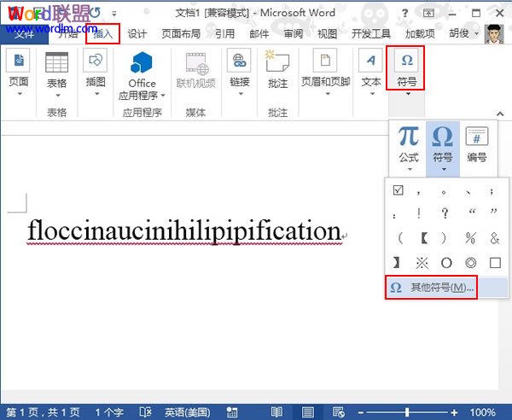Open account menu for 胡俊

(463, 33)
